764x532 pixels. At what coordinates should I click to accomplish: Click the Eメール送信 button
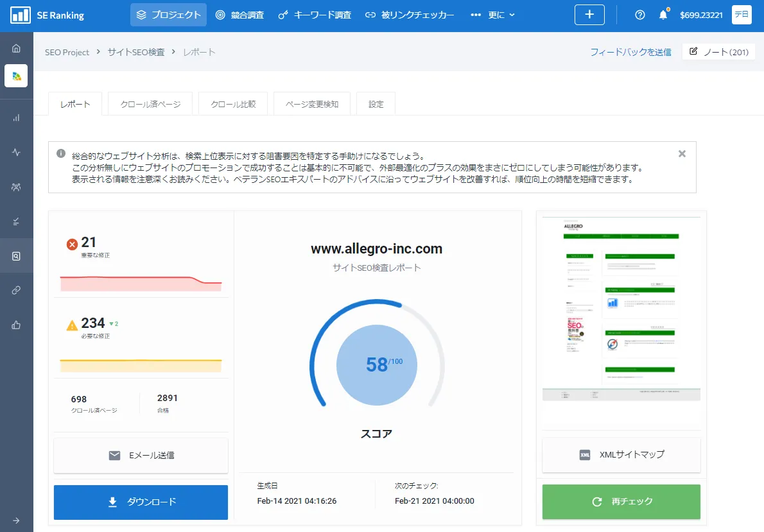tap(141, 456)
